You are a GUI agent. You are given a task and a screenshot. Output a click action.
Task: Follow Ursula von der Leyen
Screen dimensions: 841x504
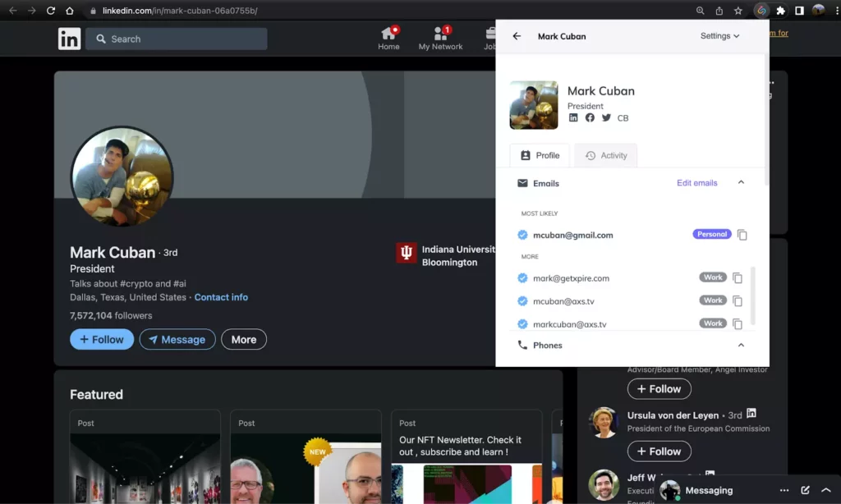[659, 451]
